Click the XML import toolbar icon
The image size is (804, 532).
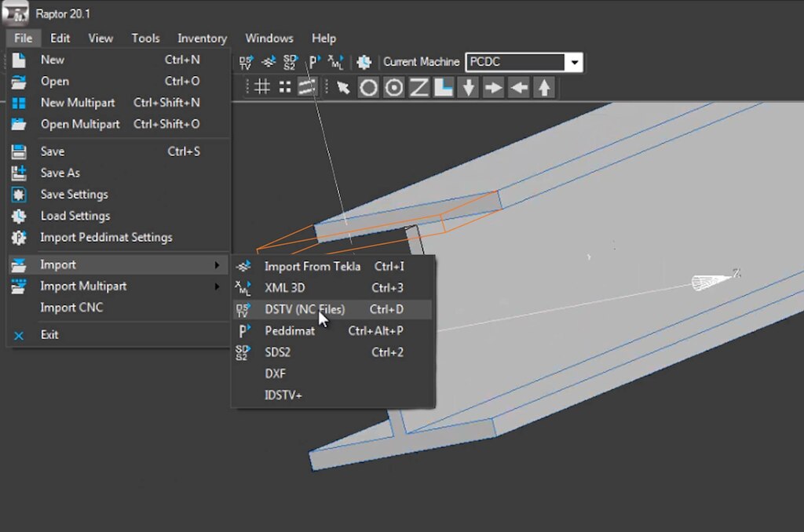tap(336, 62)
